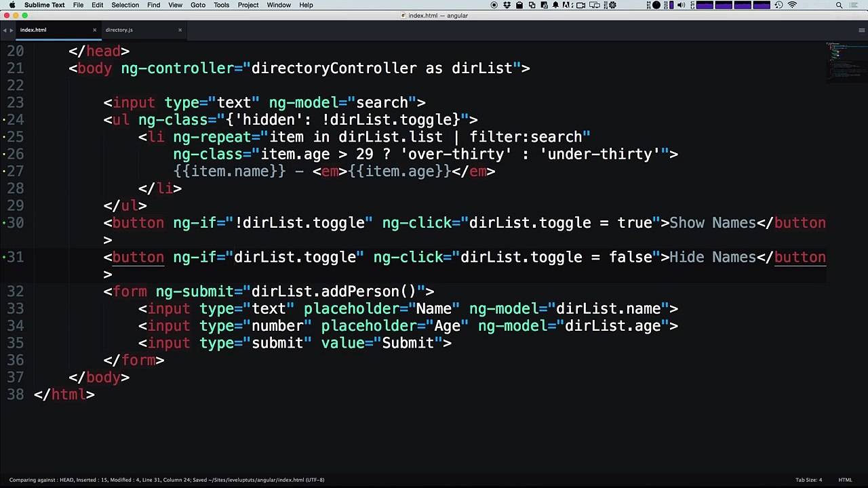Open the Find menu
The image size is (868, 488).
point(154,5)
